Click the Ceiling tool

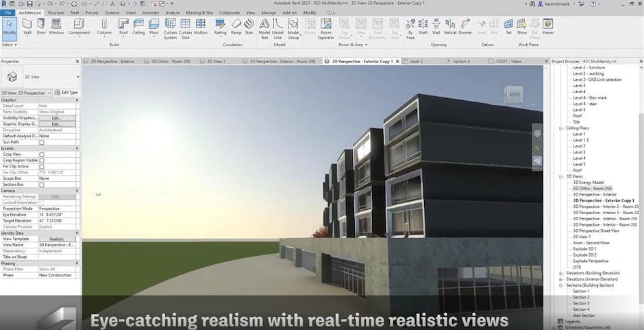point(138,27)
